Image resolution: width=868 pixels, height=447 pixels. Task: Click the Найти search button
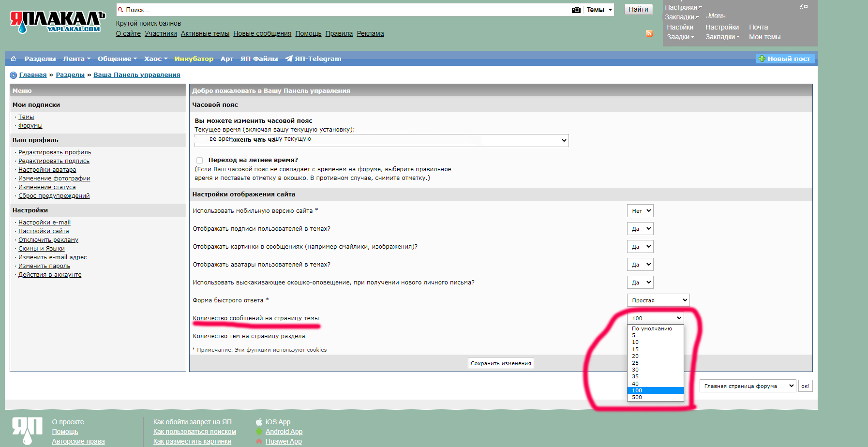point(638,9)
